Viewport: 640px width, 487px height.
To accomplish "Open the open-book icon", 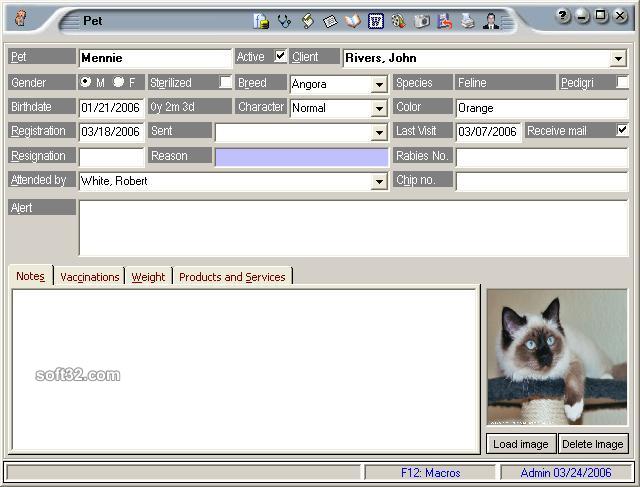I will (x=353, y=21).
